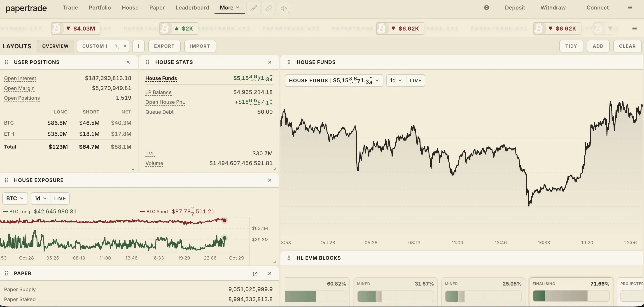This screenshot has width=644, height=307.
Task: Grab the User Positions drag handle
Action: pos(7,62)
